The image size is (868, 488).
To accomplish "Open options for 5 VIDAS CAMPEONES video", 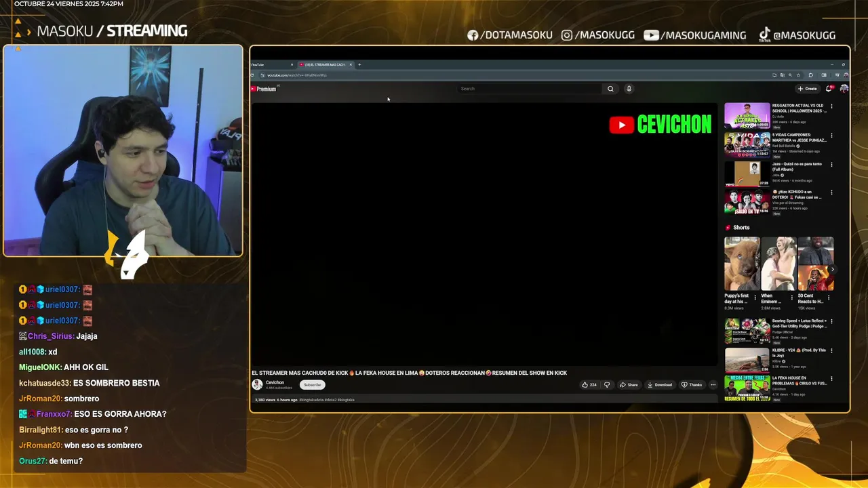I will point(831,136).
